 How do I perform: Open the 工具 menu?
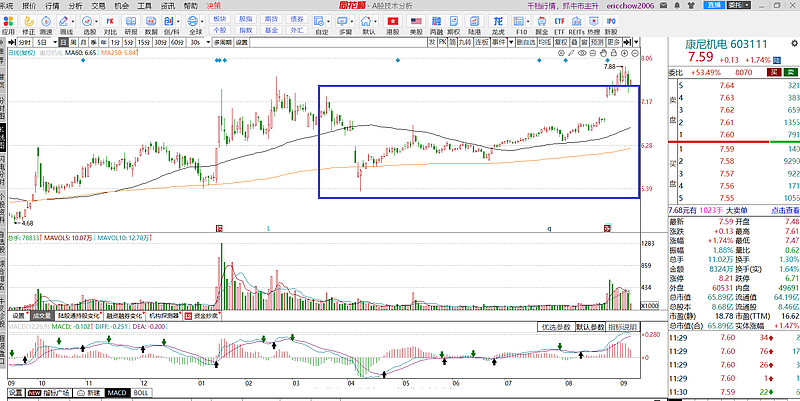[145, 5]
